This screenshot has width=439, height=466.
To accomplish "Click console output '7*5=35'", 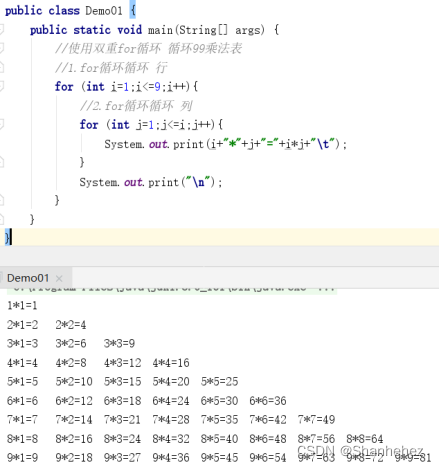I will (x=219, y=419).
